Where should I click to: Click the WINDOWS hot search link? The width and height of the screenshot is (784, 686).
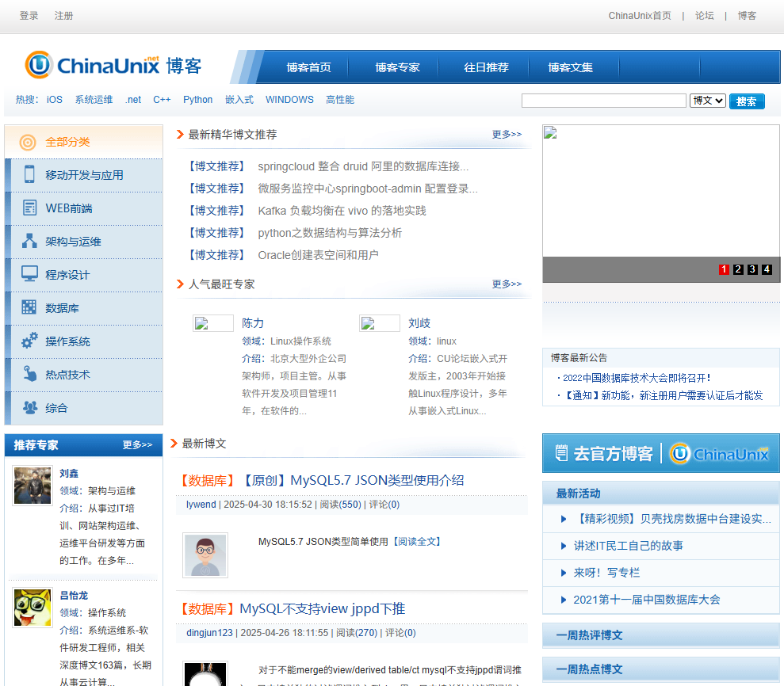[x=289, y=100]
